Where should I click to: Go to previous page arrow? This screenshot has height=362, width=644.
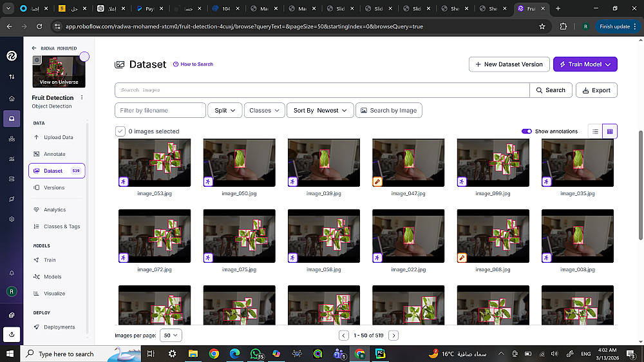coord(344,336)
